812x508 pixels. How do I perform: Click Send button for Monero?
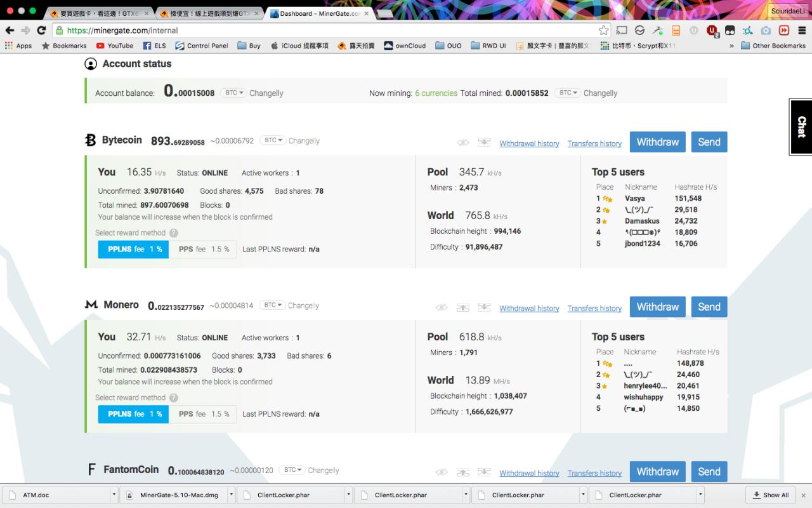pyautogui.click(x=709, y=307)
